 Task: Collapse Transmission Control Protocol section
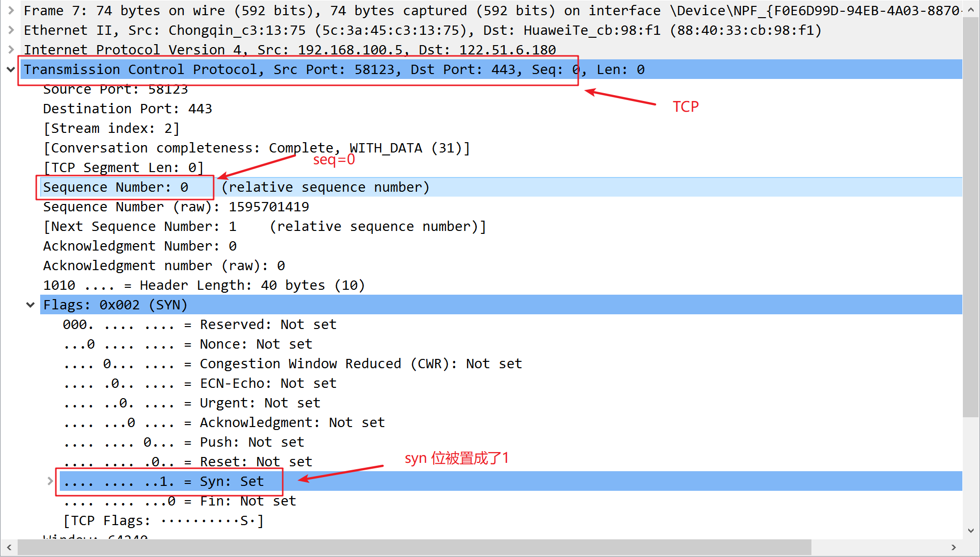coord(11,70)
